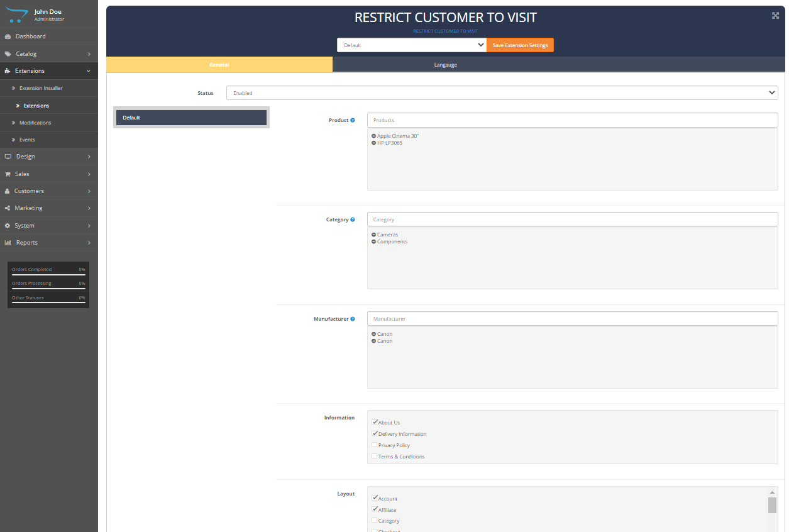Click the help icon beside Manufacturer label
The image size is (789, 532).
point(353,319)
